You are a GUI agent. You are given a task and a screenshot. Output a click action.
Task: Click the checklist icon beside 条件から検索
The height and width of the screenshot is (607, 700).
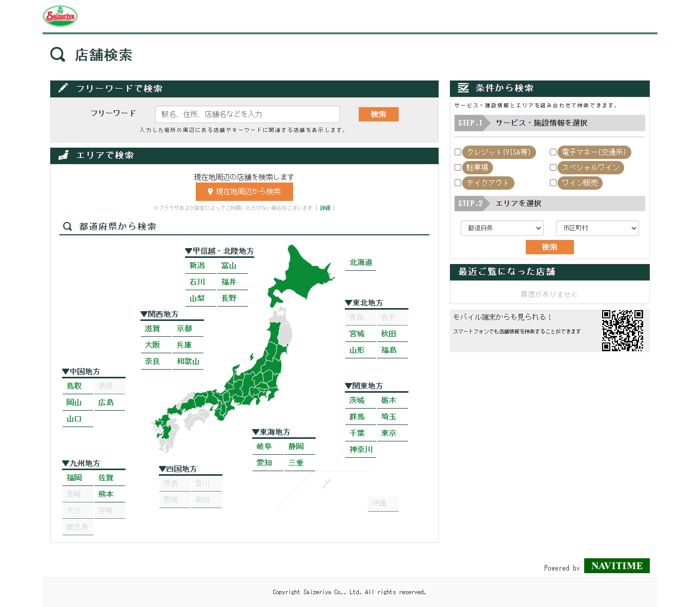pyautogui.click(x=463, y=88)
